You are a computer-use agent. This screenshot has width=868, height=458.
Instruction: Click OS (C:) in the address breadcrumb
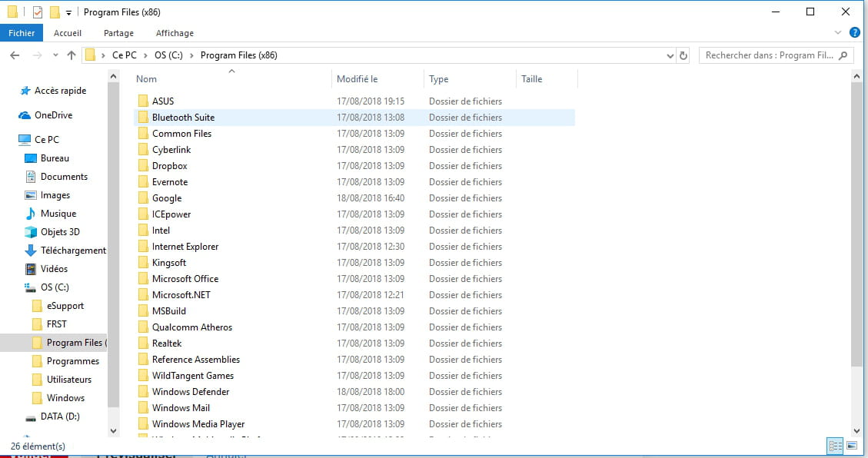(168, 55)
